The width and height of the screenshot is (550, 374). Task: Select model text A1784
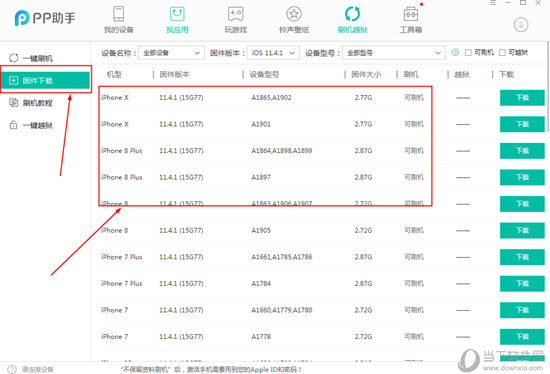point(261,283)
